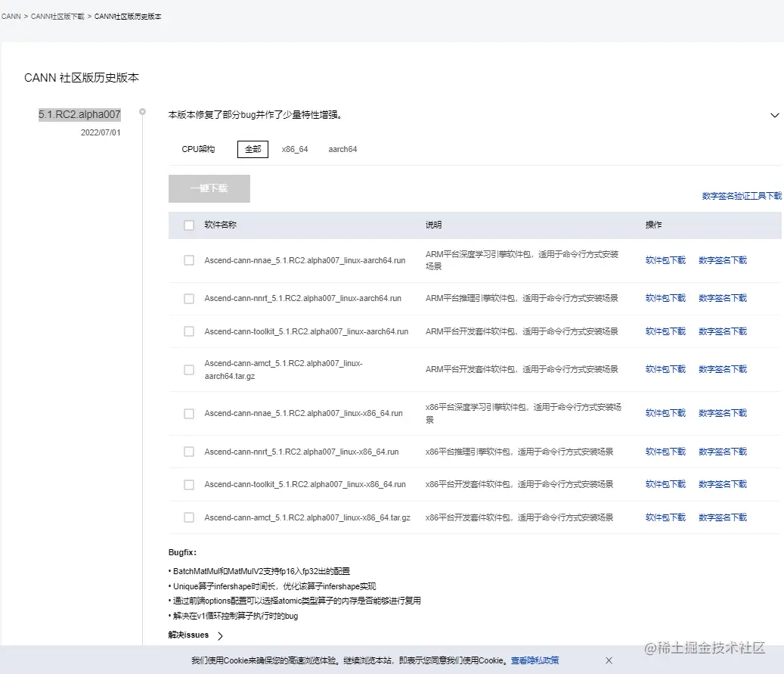This screenshot has height=674, width=784.
Task: Click the 操作 column header
Action: click(653, 225)
